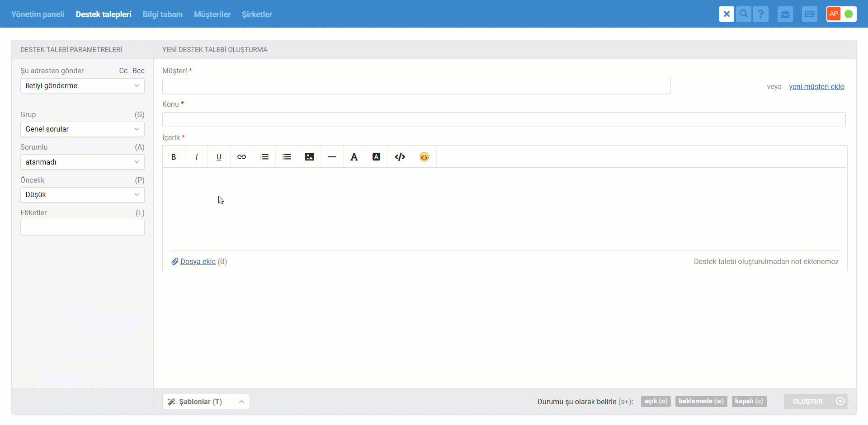868x425 pixels.
Task: Toggle bold formatting in editor
Action: point(174,157)
